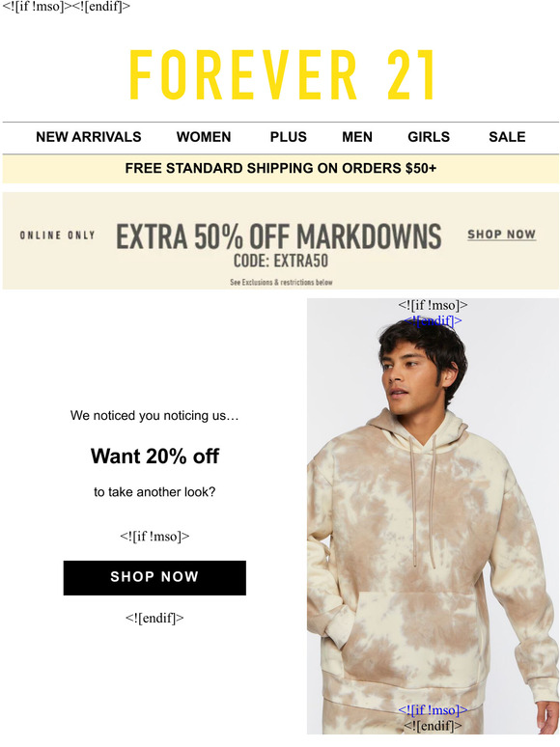The image size is (560, 747).
Task: Click the black Shop Now button
Action: tap(154, 578)
